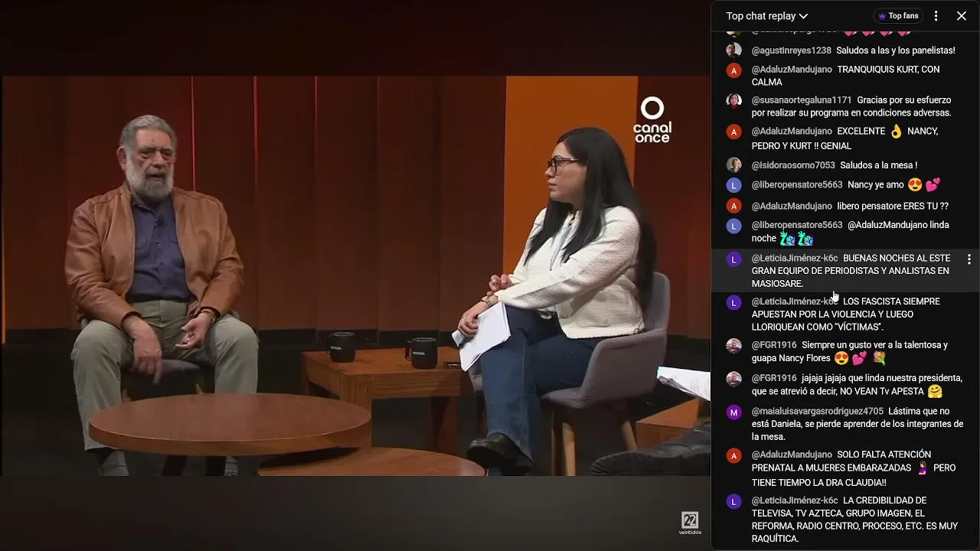Image resolution: width=980 pixels, height=551 pixels.
Task: Click message 'Gracias por su esfuerzo'
Action: (x=851, y=106)
